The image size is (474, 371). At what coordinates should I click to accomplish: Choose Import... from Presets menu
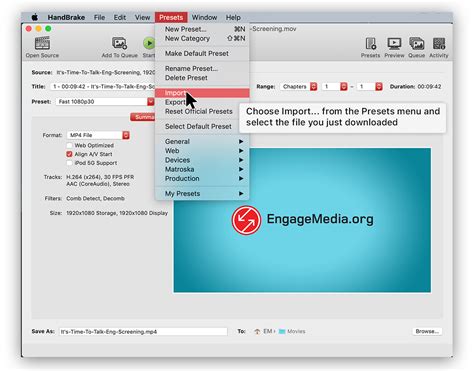[x=202, y=93]
